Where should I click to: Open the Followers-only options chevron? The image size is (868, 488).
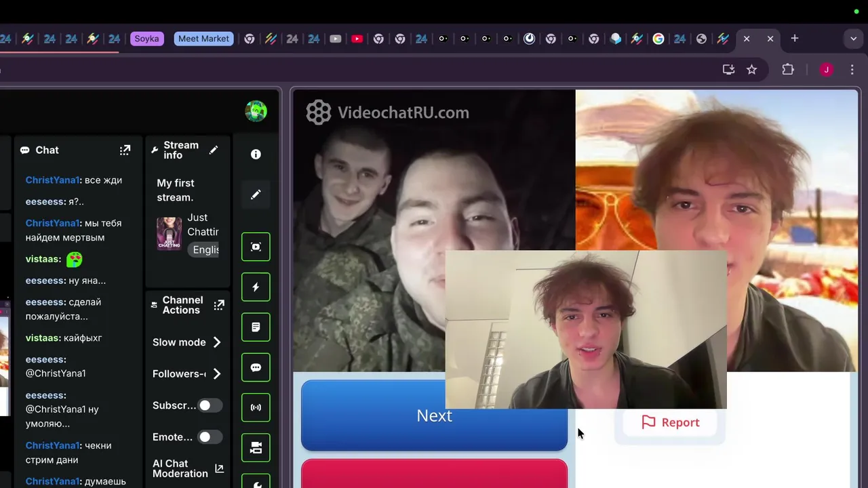pos(217,373)
